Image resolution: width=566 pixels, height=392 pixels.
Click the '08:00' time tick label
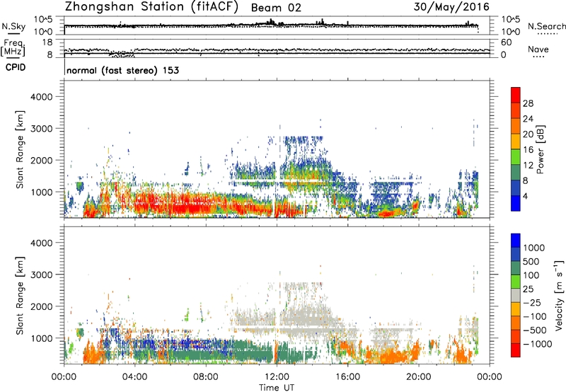coord(206,377)
